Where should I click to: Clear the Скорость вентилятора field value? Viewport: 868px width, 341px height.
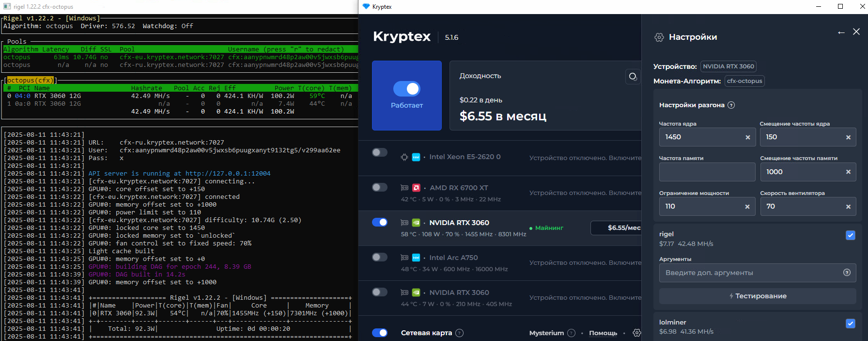[848, 207]
